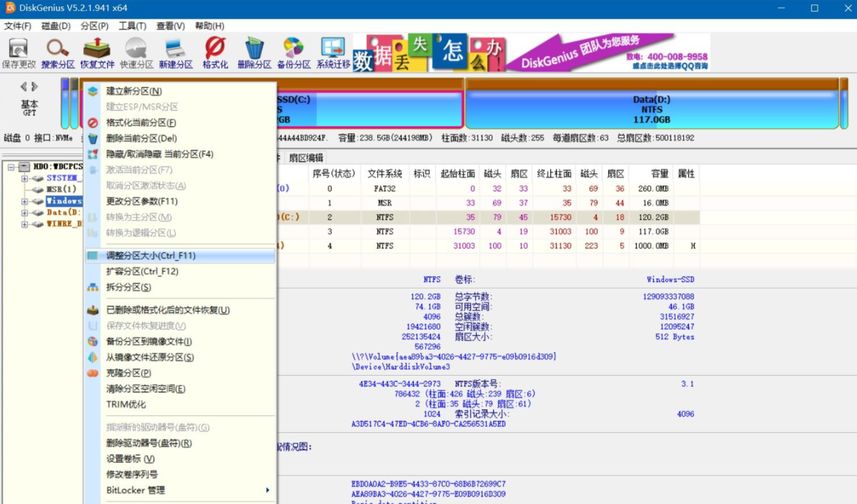Open the 搜索分区 tool
857x504 pixels.
coord(56,51)
